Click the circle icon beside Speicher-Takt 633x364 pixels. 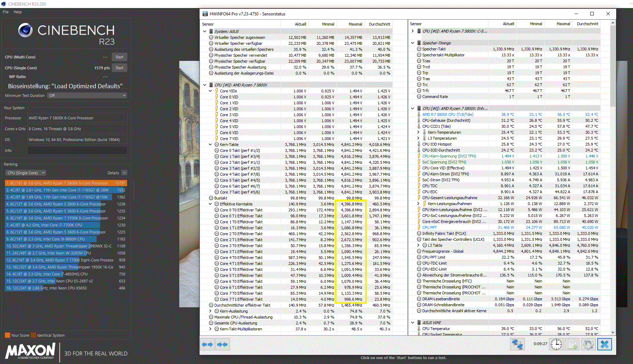pyautogui.click(x=419, y=49)
